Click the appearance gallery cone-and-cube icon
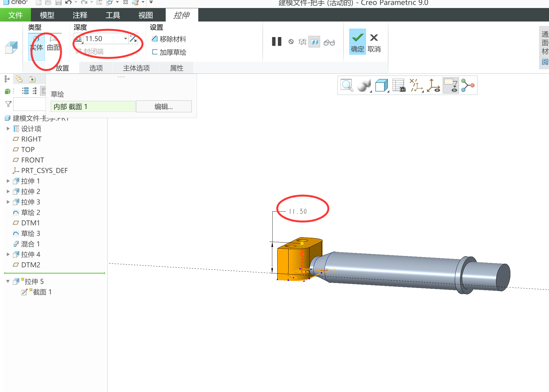Viewport: 549px width, 392px height. click(x=135, y=2)
